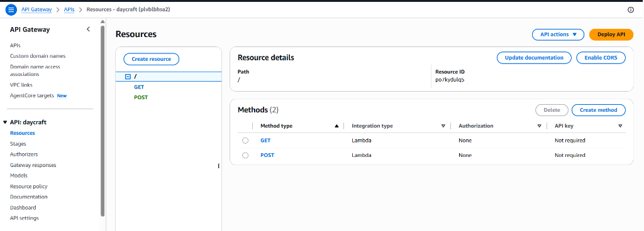This screenshot has width=644, height=231.
Task: Collapse the API: daycraft section triangle
Action: (x=5, y=122)
